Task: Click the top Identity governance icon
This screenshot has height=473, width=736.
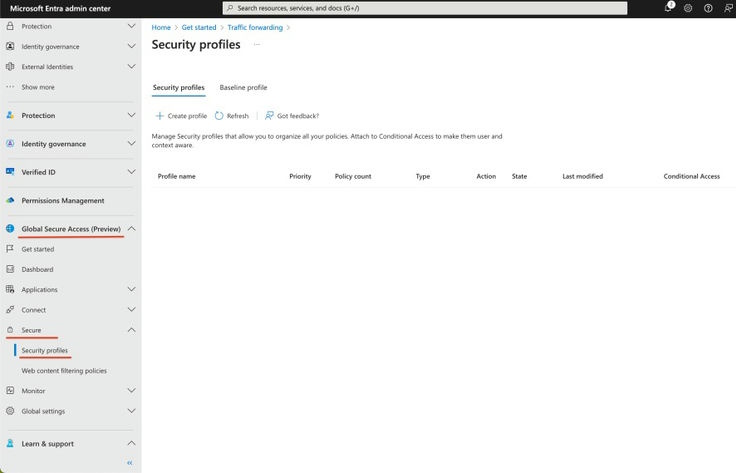Action: (10, 46)
